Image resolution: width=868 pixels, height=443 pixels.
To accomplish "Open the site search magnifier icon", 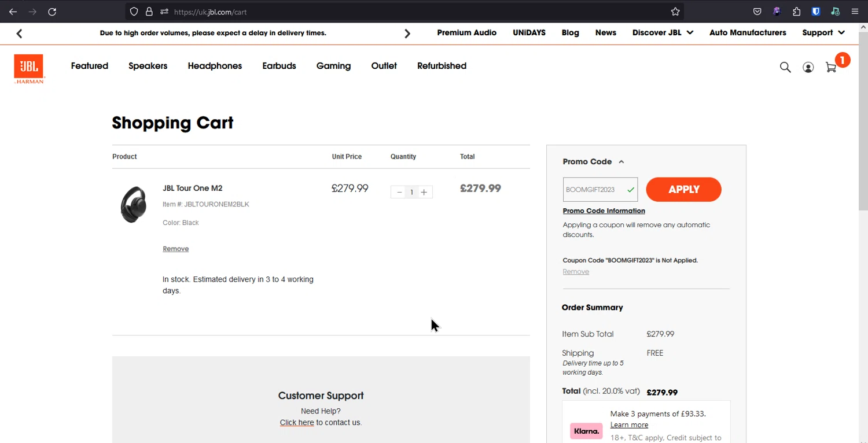I will click(785, 67).
